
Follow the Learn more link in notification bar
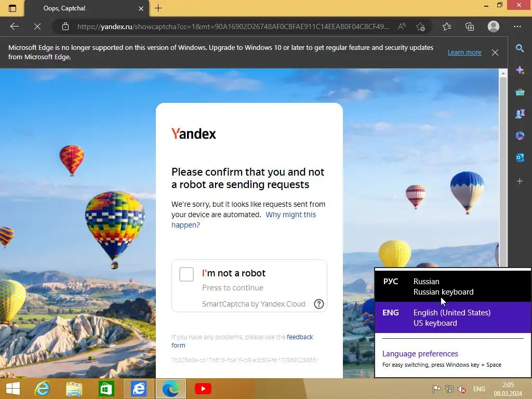point(464,52)
